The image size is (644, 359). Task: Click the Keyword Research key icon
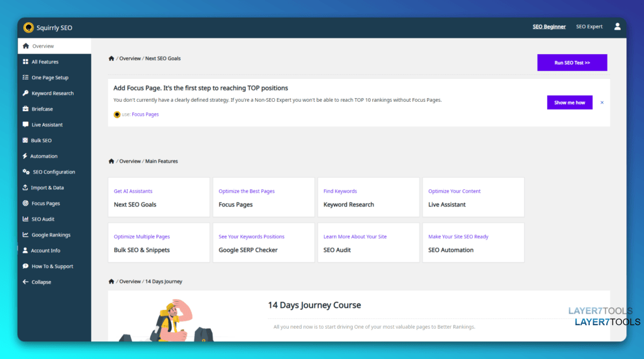point(25,93)
